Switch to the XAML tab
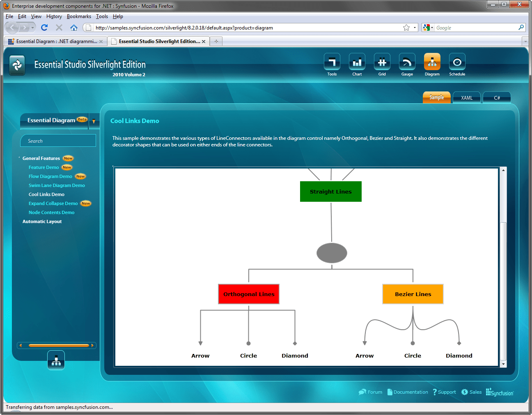532x415 pixels. pyautogui.click(x=466, y=98)
